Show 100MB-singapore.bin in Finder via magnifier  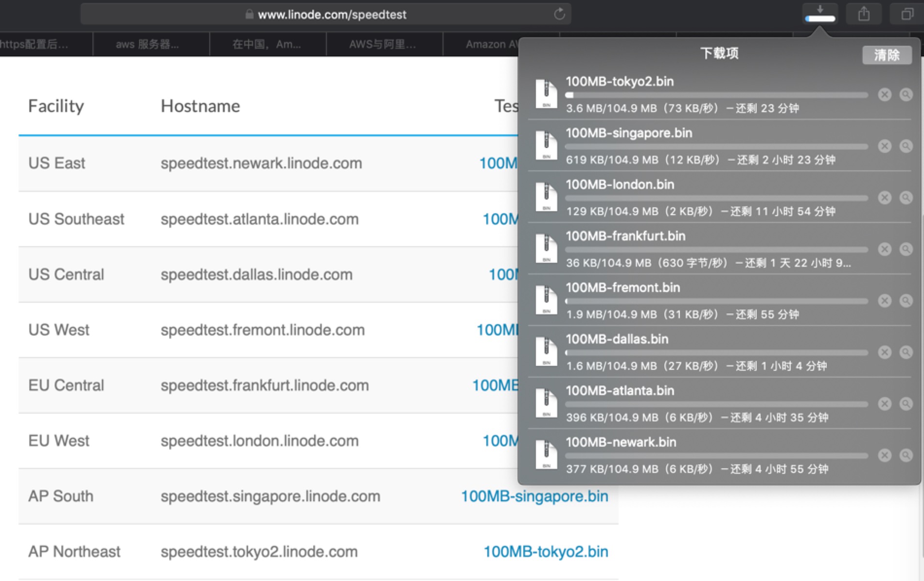[906, 146]
